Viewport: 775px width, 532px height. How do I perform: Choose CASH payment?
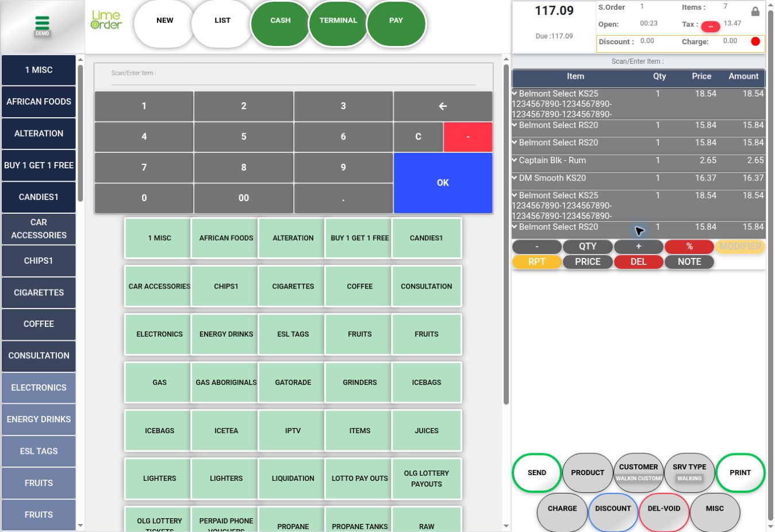[x=281, y=24]
